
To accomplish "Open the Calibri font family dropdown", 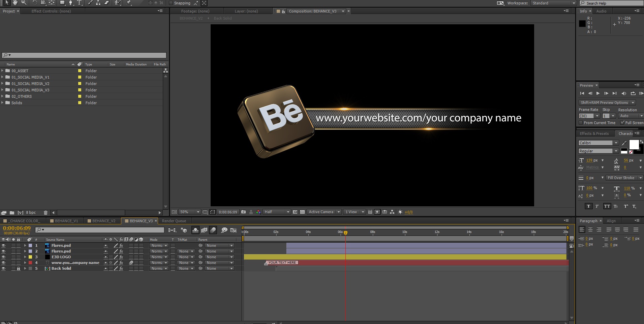I will click(599, 143).
